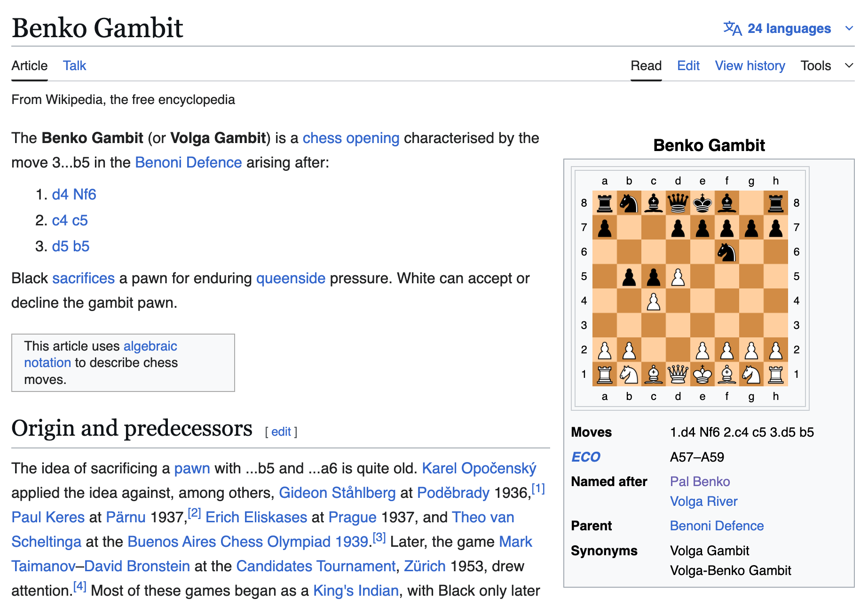Image resolution: width=868 pixels, height=607 pixels.
Task: Click the chess opening link
Action: click(351, 138)
